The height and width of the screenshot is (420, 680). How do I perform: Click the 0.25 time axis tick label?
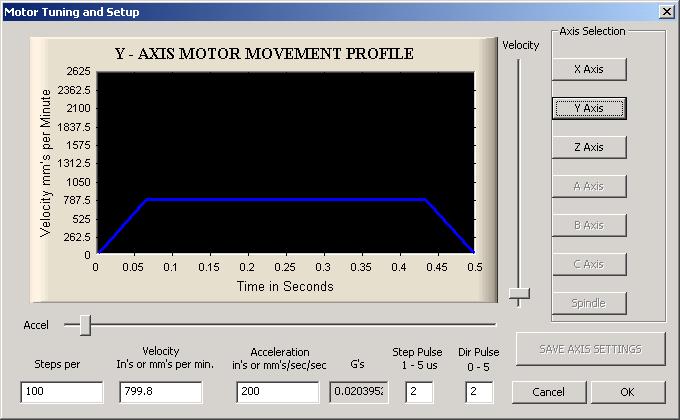285,267
